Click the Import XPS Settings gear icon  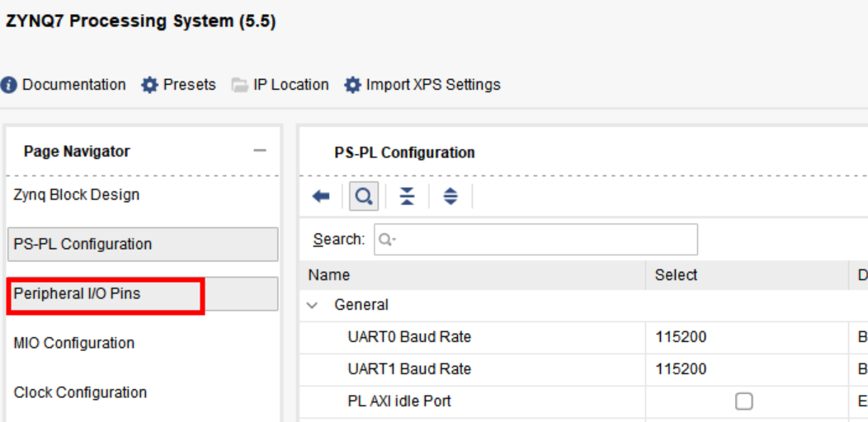click(352, 85)
